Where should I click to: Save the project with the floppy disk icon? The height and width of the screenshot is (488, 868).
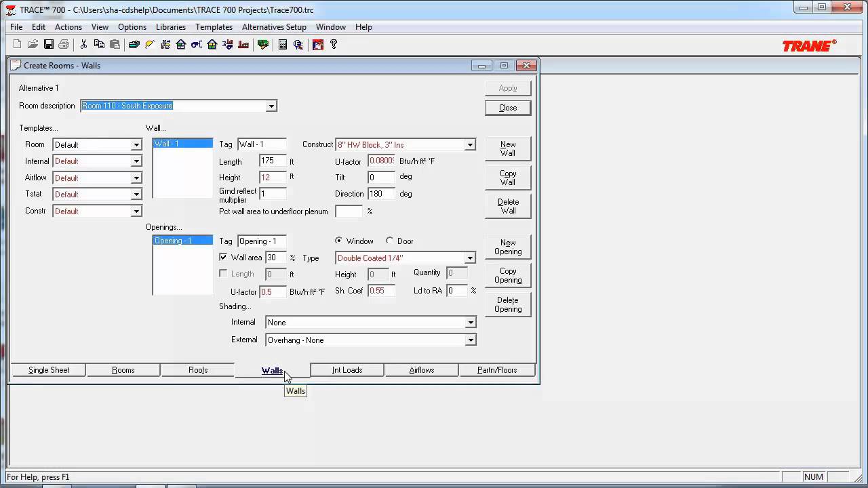tap(48, 44)
